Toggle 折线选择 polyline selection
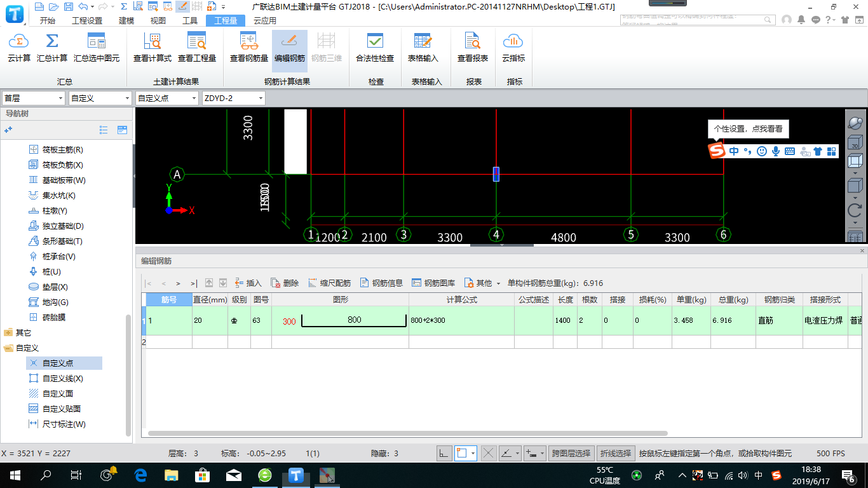This screenshot has height=488, width=868. [616, 453]
